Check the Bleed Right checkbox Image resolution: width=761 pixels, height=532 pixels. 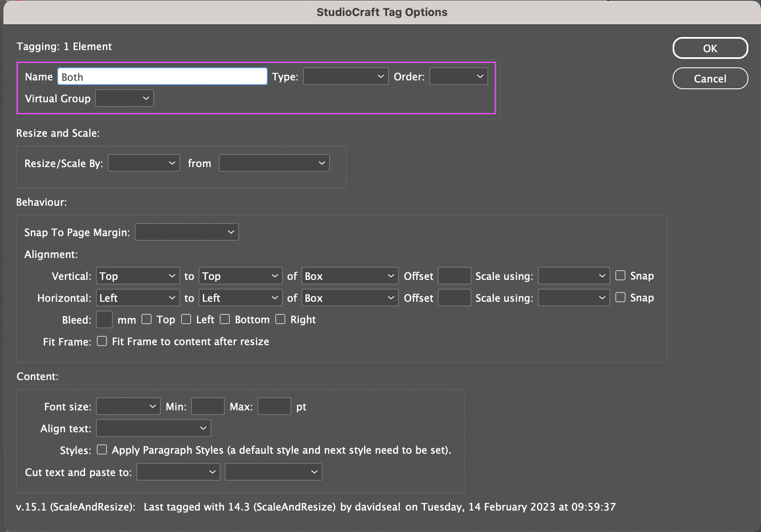(280, 319)
